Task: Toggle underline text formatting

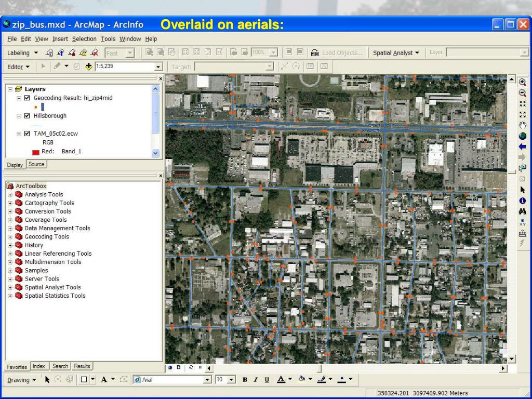Action: coord(267,380)
